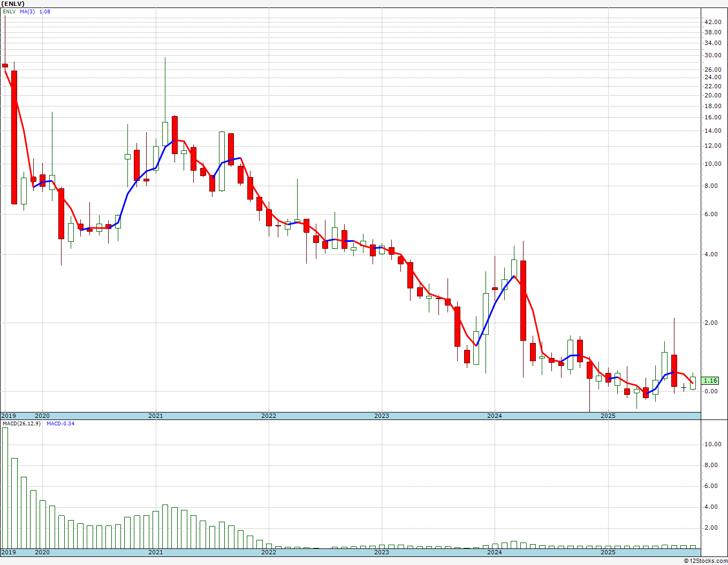Image resolution: width=728 pixels, height=565 pixels.
Task: Click the MA value 1.08 readout
Action: click(x=44, y=11)
